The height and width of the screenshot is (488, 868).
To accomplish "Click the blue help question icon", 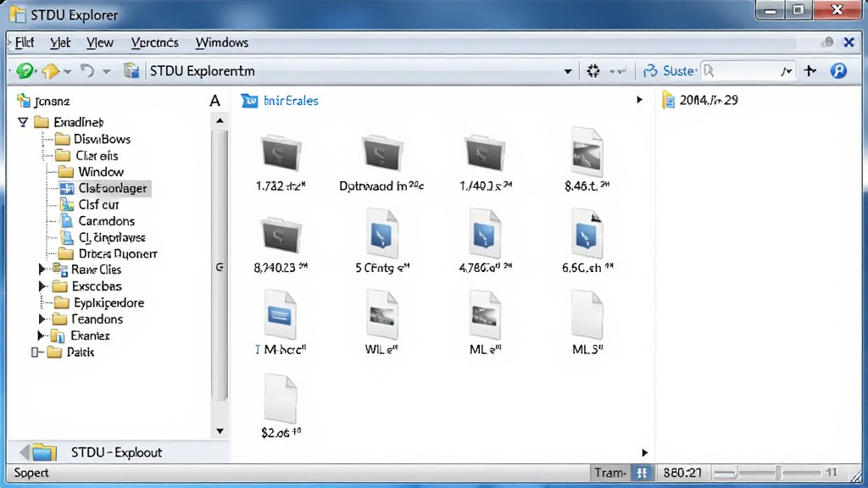I will coord(838,71).
